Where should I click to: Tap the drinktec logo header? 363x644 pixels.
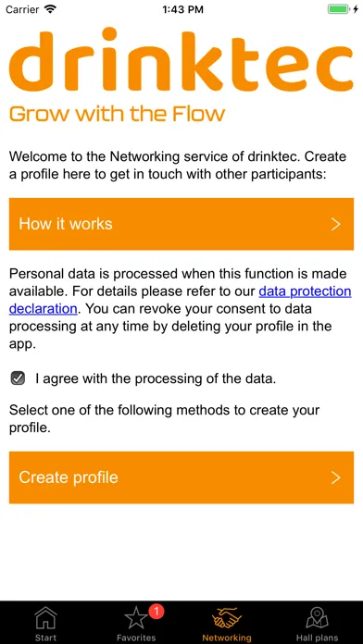click(x=181, y=58)
